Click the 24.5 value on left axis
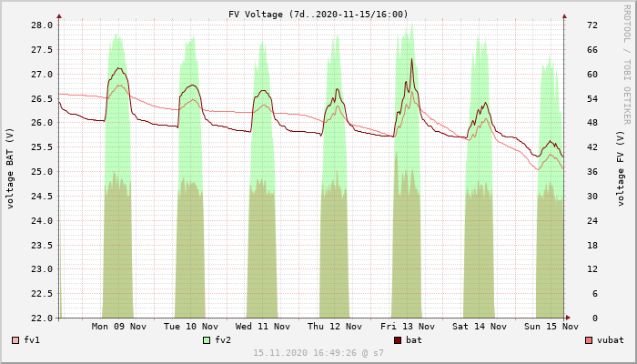The image size is (637, 364). pyautogui.click(x=42, y=197)
